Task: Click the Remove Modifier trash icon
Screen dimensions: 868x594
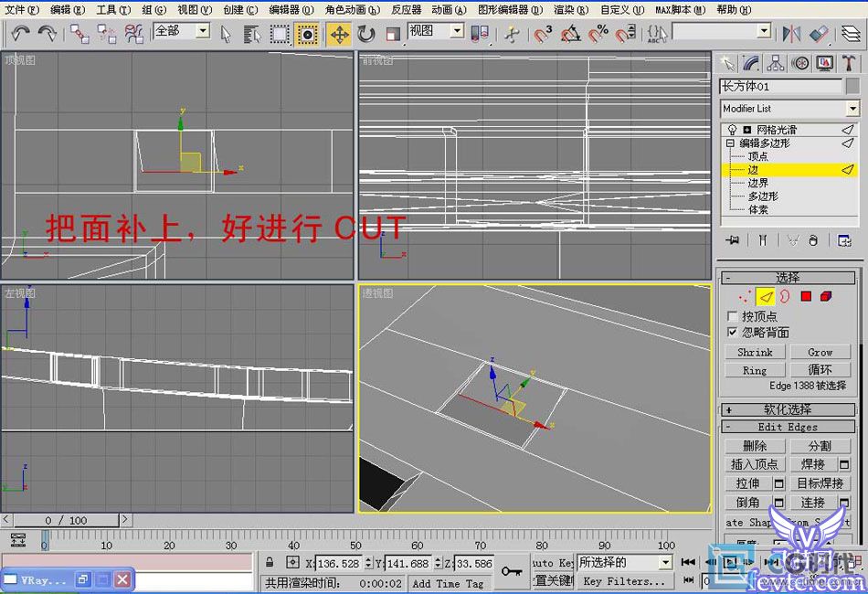Action: pos(812,240)
